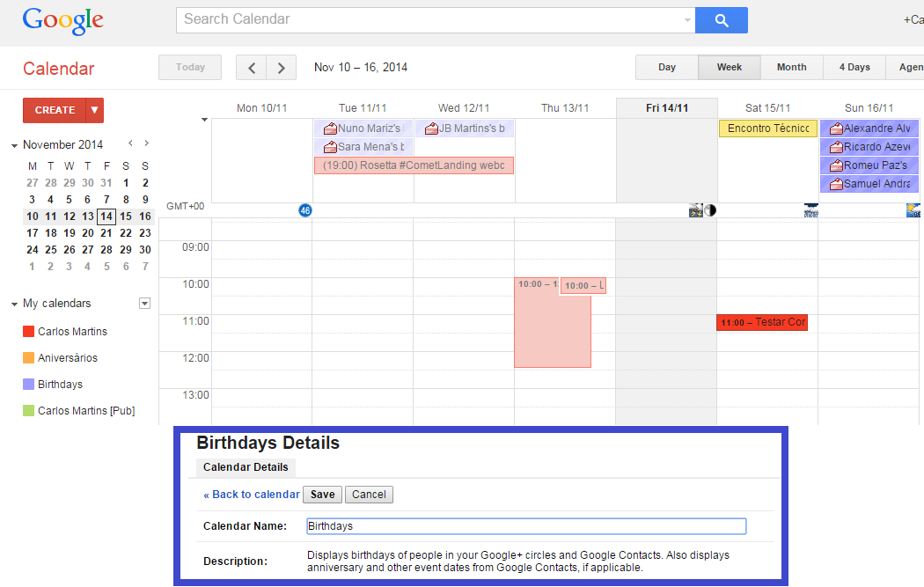This screenshot has width=924, height=587.
Task: Click the blue search magnifier button
Action: [722, 20]
